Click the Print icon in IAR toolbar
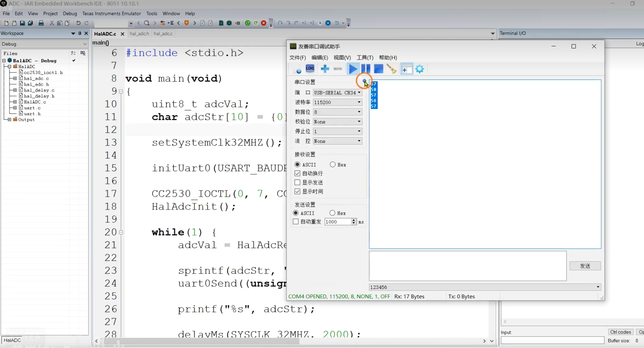Viewport: 644px width, 348px height. click(41, 23)
